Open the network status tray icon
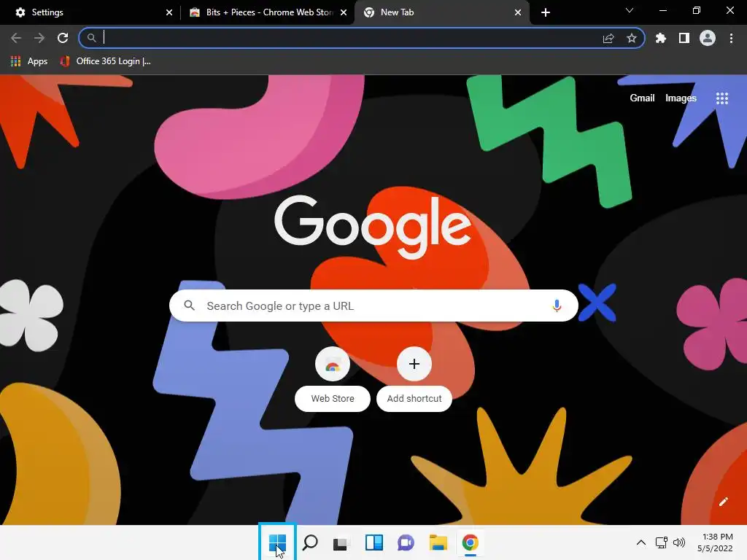Screen dimensions: 747x560 click(x=661, y=542)
